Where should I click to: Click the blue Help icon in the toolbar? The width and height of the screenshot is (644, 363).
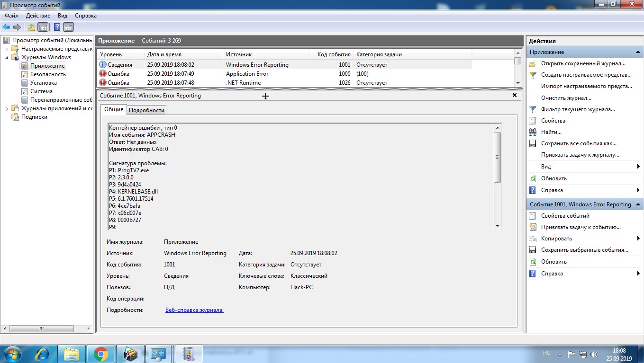(x=57, y=27)
